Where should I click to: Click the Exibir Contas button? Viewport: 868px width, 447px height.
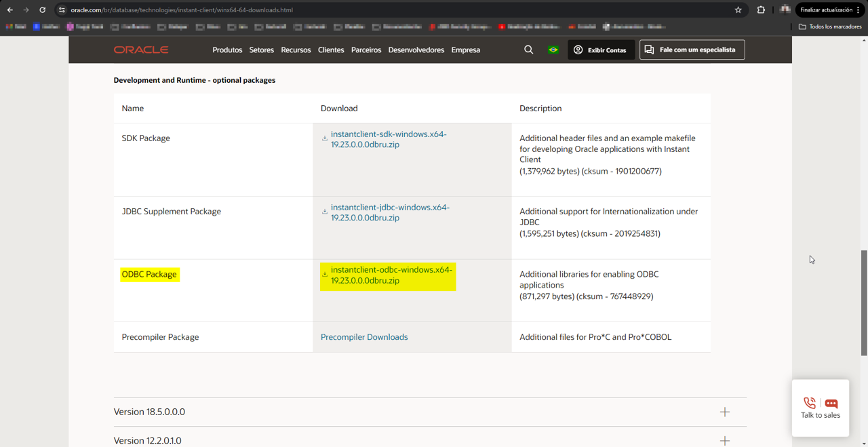(x=601, y=50)
